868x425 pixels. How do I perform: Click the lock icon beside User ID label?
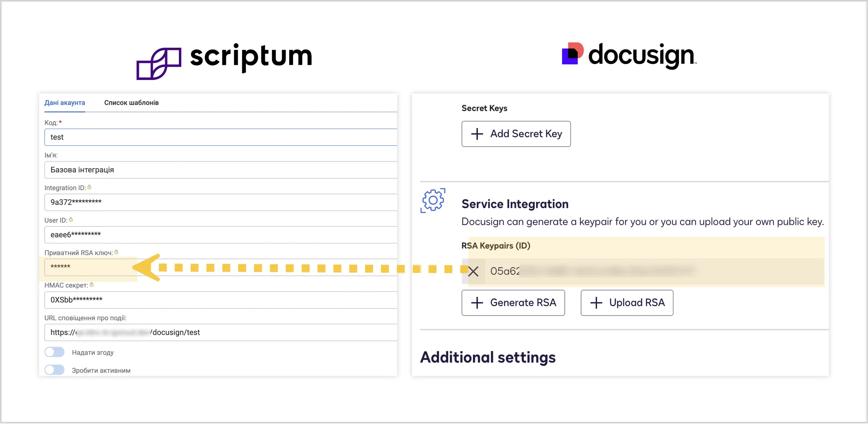[x=71, y=220]
